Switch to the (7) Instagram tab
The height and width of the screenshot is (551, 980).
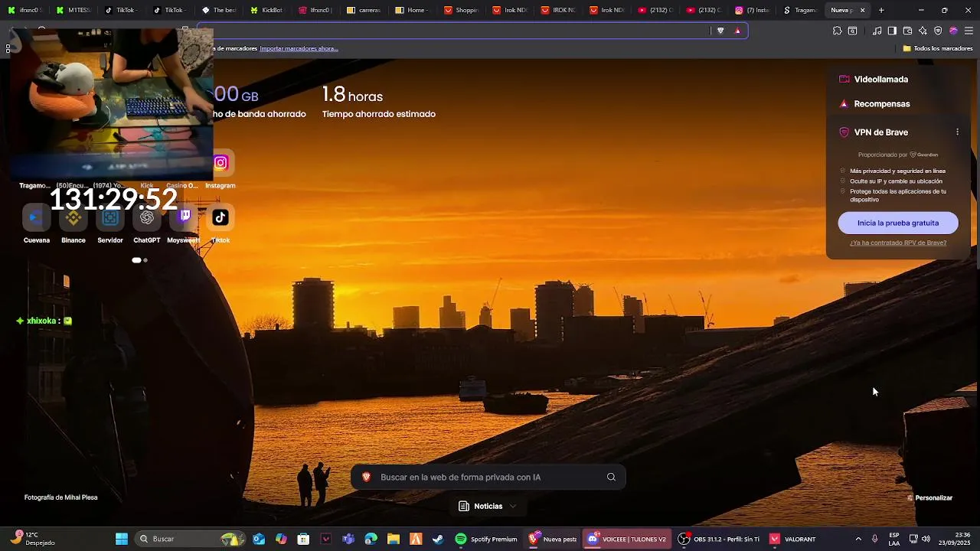pos(752,10)
